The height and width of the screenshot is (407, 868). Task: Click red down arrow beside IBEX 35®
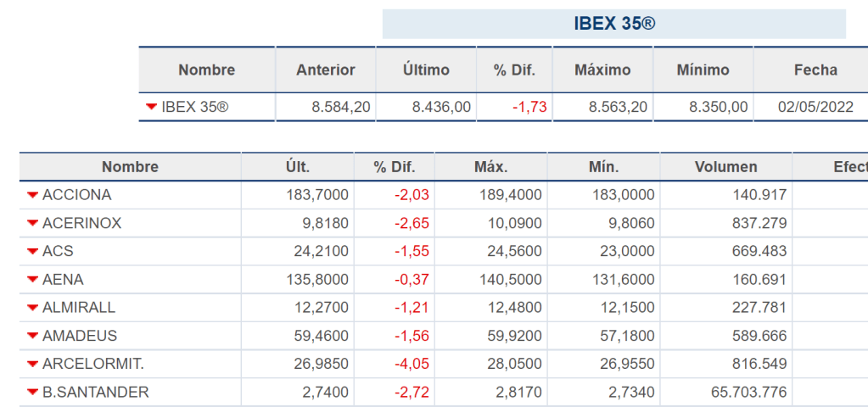coord(152,107)
